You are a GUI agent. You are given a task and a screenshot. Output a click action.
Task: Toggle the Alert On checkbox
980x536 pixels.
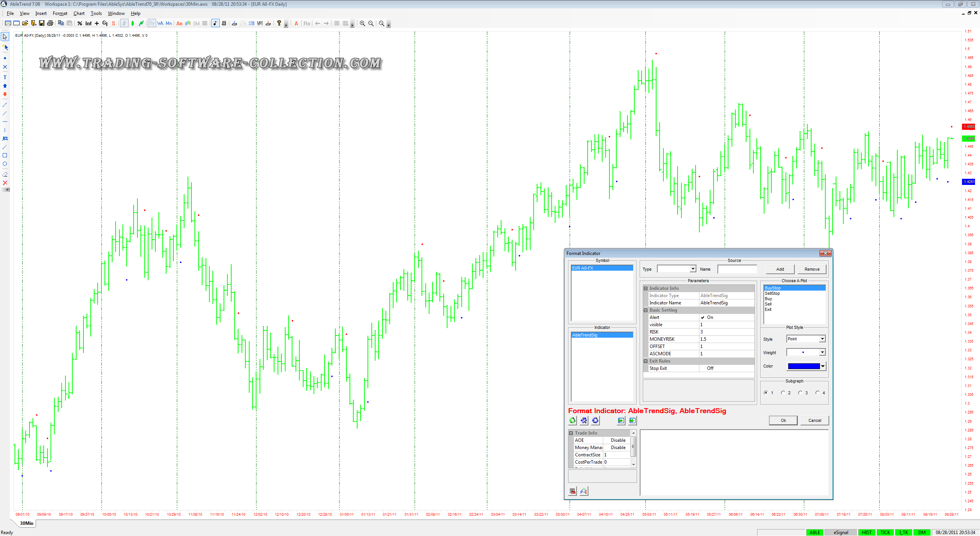pos(702,317)
